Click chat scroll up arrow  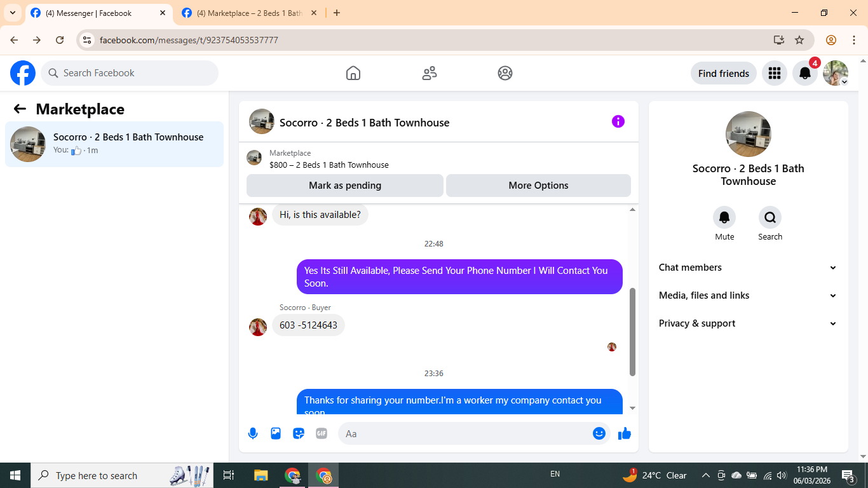(x=632, y=210)
